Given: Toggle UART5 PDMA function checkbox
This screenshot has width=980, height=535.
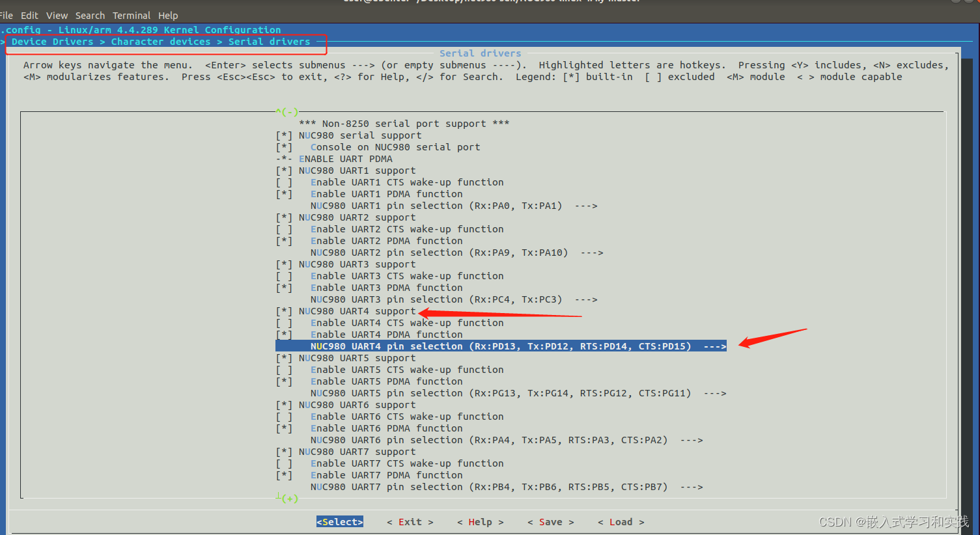Looking at the screenshot, I should [284, 381].
